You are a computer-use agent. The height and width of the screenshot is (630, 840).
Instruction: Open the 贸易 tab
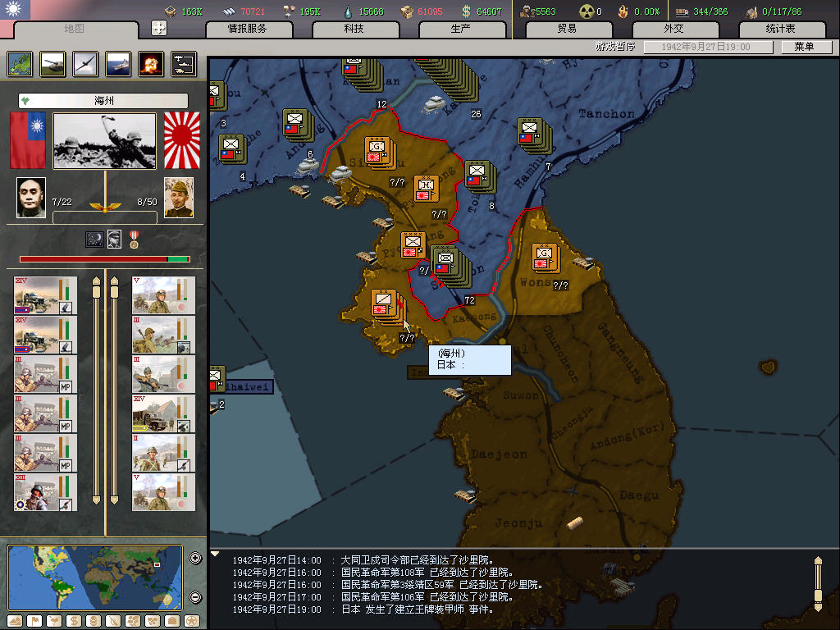[568, 29]
